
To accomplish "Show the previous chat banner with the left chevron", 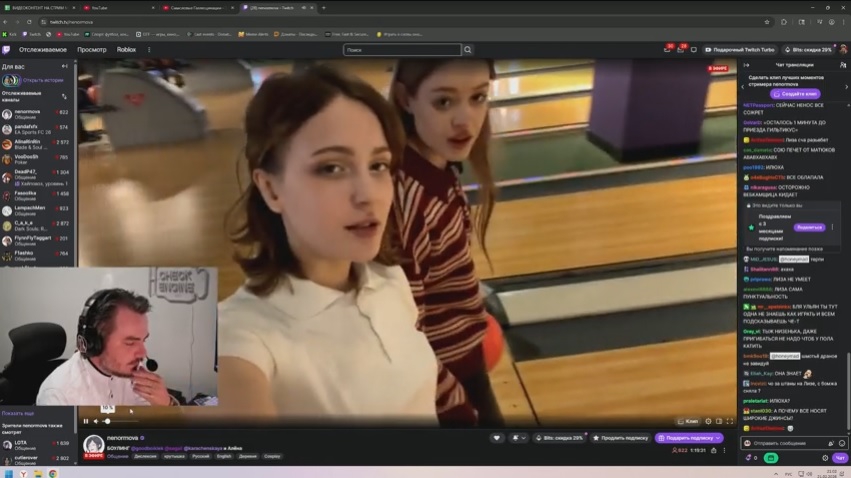I will point(743,87).
